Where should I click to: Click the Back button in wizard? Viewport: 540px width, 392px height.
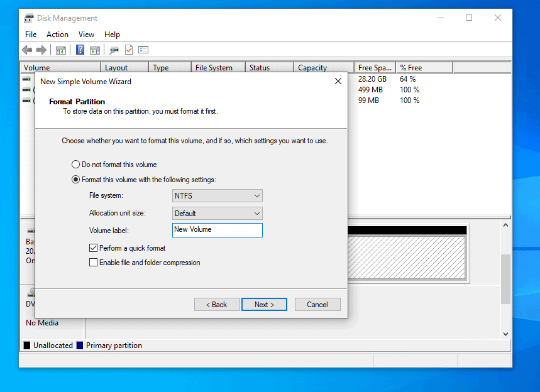(217, 305)
